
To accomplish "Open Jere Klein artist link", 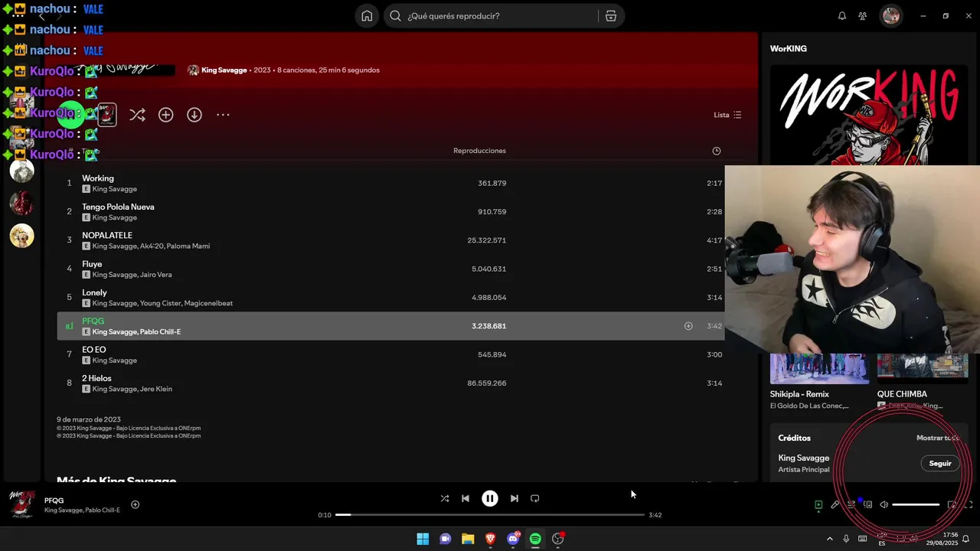I will 156,389.
